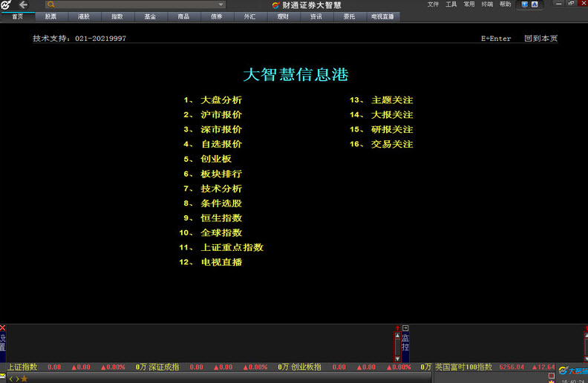Click the yellow left chevron in bottom bar
The width and height of the screenshot is (588, 383).
click(11, 379)
